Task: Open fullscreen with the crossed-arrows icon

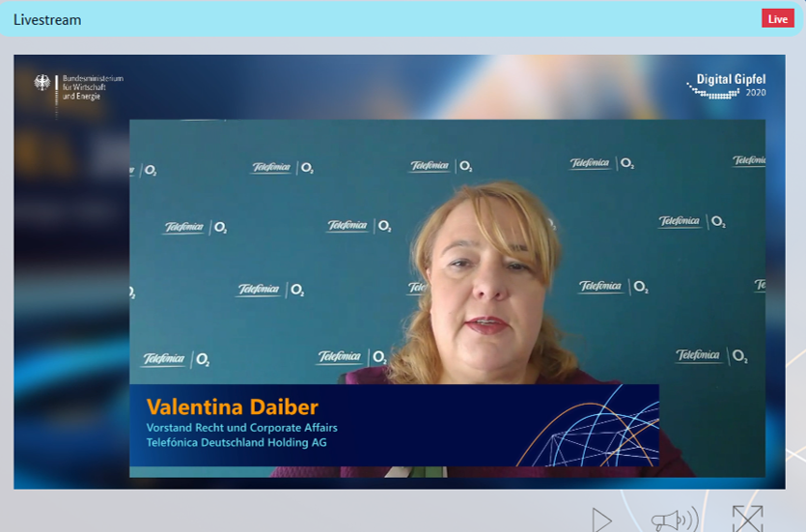Action: pyautogui.click(x=747, y=519)
